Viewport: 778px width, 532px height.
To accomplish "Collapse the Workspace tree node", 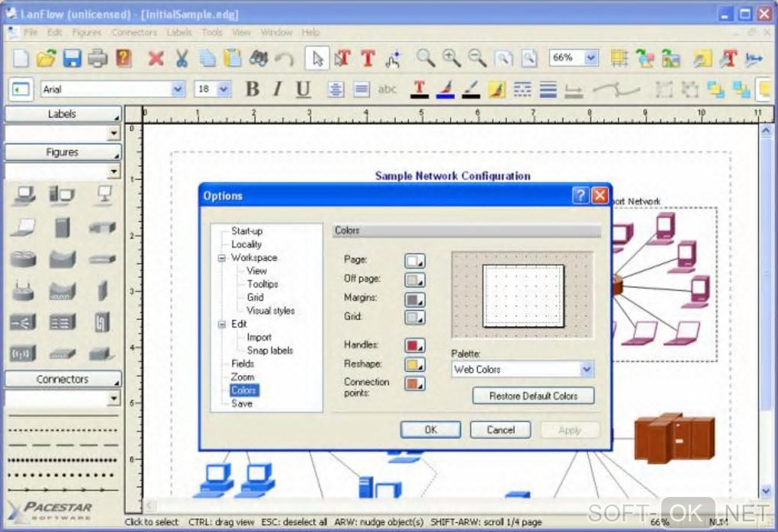I will pos(222,258).
